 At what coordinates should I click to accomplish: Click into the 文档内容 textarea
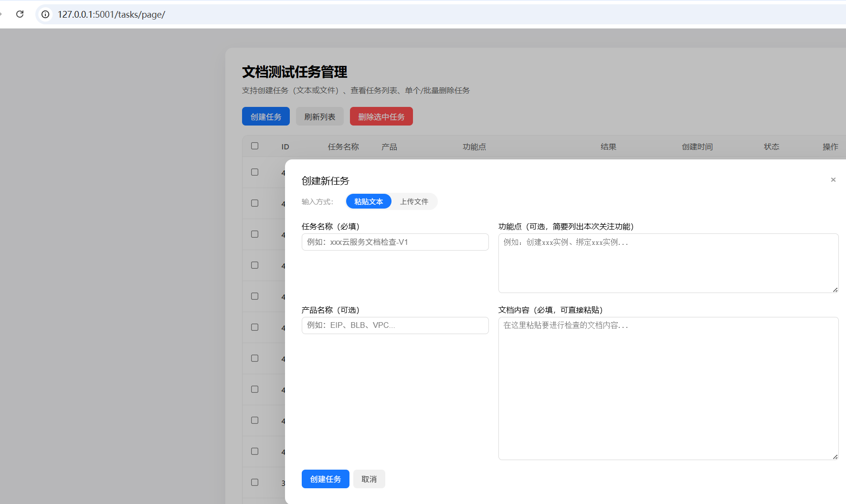tap(668, 388)
